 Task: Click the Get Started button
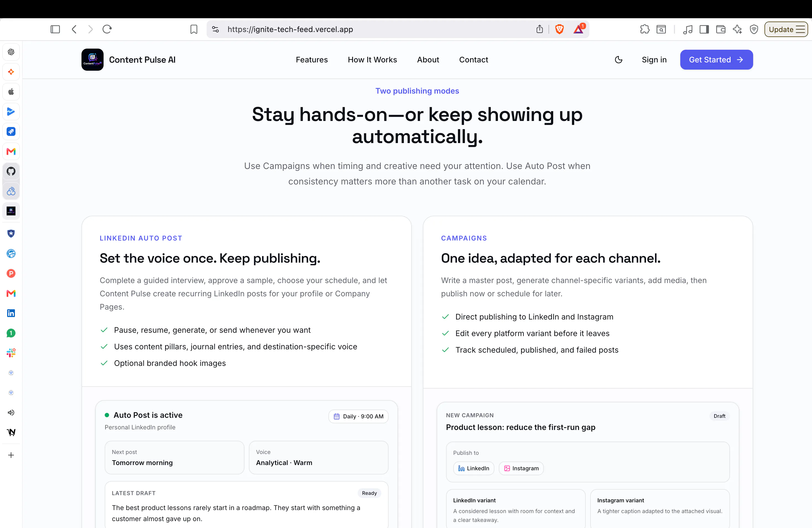click(716, 60)
